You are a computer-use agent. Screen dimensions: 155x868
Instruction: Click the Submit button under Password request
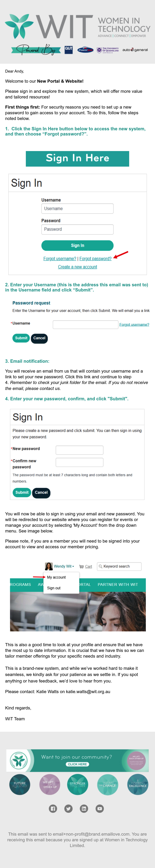(x=21, y=338)
